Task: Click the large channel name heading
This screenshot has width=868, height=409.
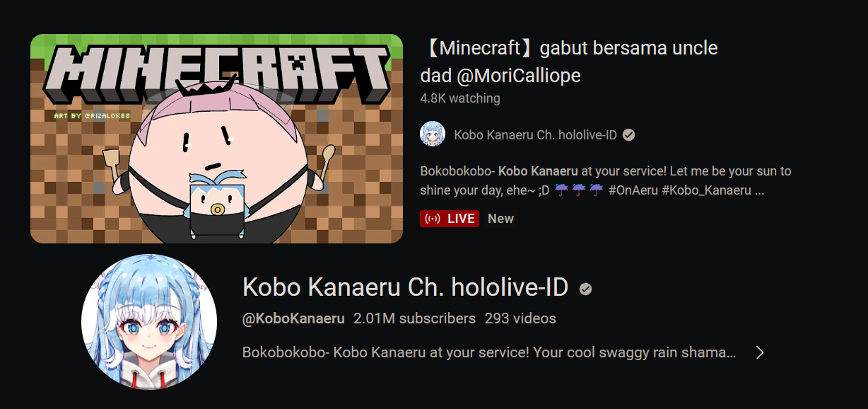Action: 405,287
